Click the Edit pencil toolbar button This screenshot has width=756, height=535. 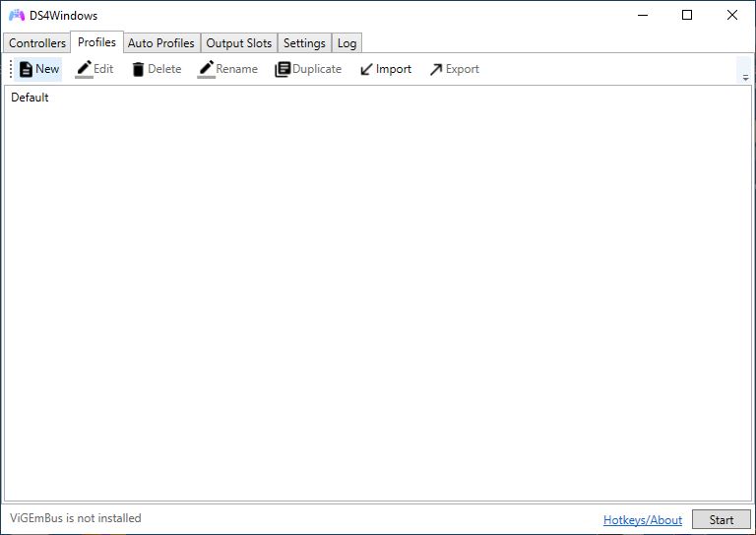(94, 69)
